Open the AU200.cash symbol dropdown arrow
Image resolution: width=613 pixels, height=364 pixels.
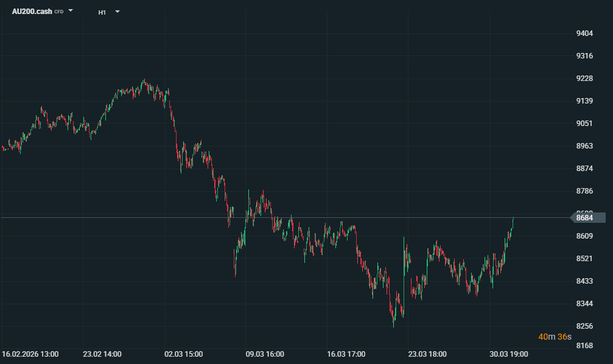71,11
